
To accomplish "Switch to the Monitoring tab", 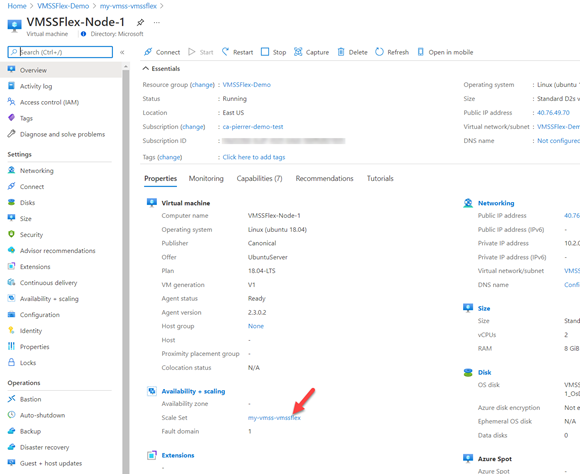I will click(x=206, y=178).
